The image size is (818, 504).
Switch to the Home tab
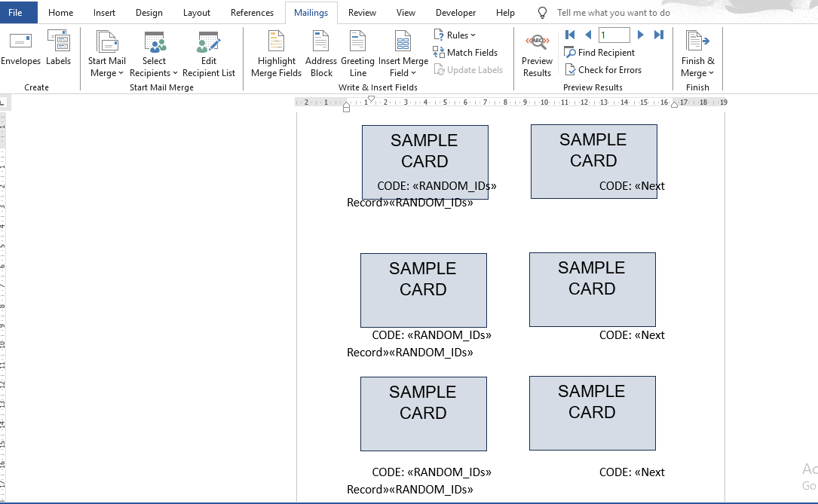point(60,13)
